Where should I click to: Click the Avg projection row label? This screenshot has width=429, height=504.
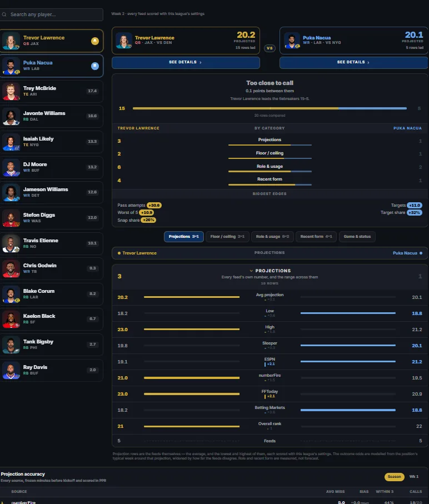pos(270,295)
